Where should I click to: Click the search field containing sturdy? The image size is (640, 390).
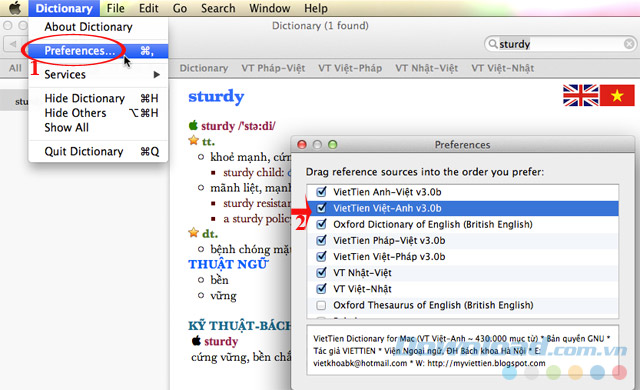pyautogui.click(x=560, y=44)
